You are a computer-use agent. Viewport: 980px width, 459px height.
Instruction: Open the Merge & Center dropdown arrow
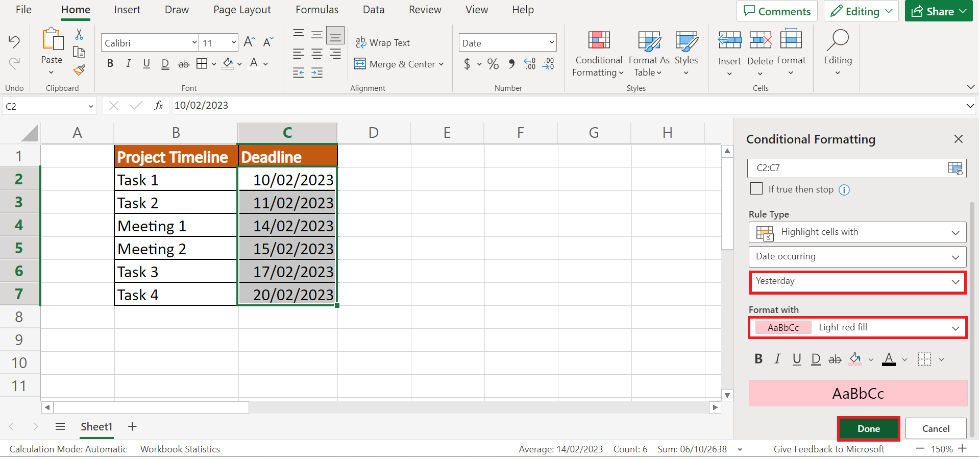coord(441,64)
